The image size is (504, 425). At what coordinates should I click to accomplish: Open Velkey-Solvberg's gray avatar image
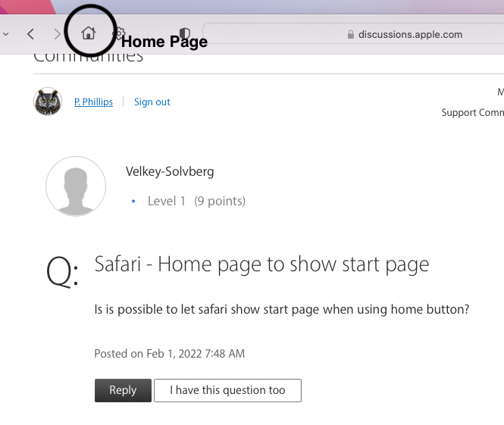coord(76,186)
